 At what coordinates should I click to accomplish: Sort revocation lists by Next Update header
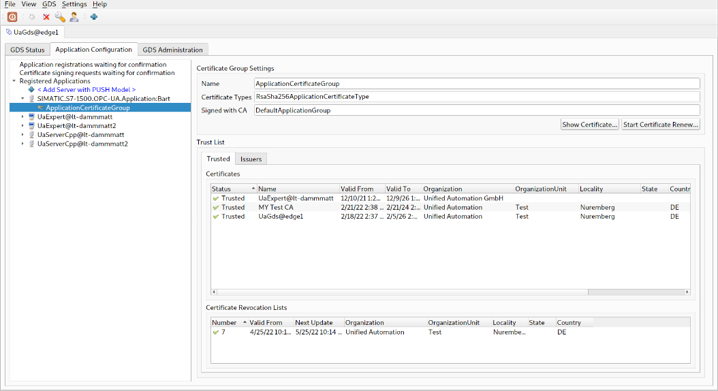pyautogui.click(x=319, y=322)
